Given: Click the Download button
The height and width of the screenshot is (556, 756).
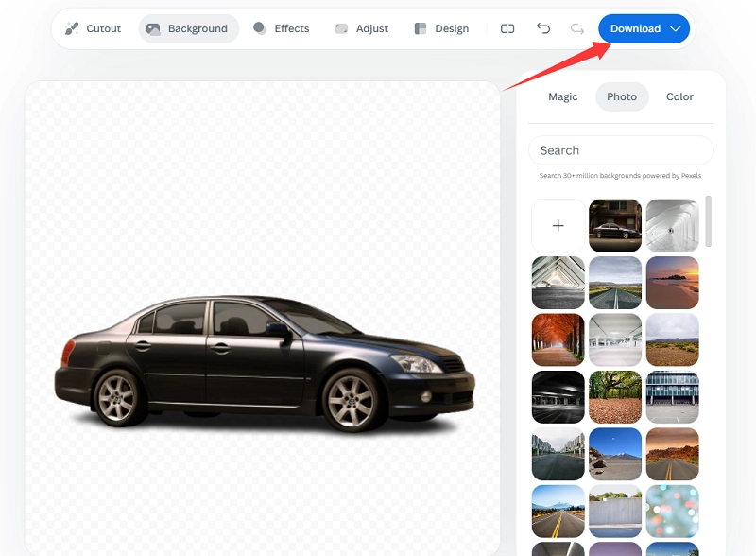Looking at the screenshot, I should 635,28.
